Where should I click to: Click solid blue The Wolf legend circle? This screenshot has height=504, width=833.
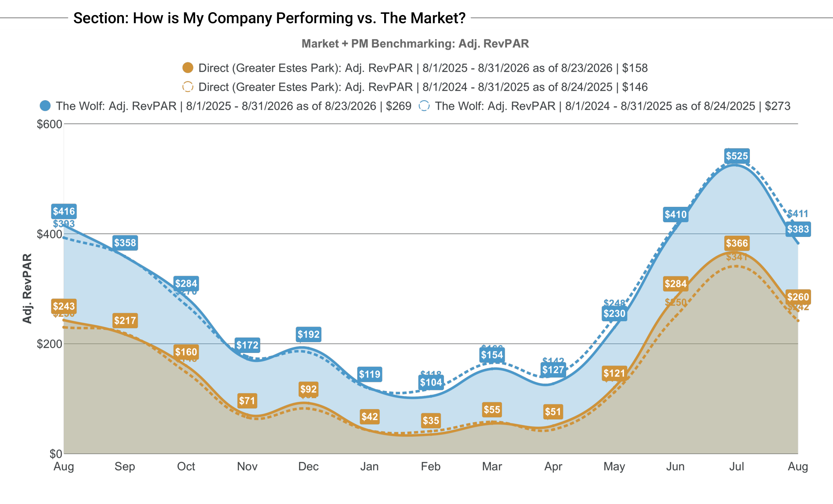(x=45, y=106)
